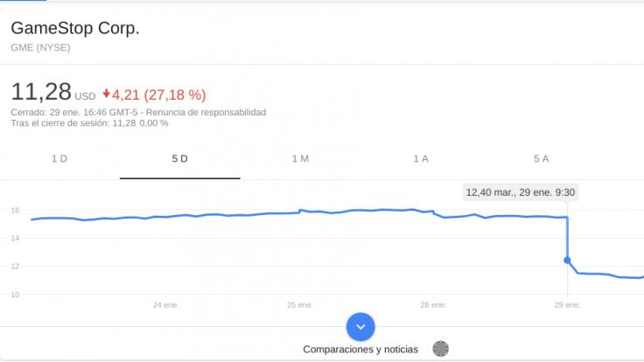The height and width of the screenshot is (362, 644).
Task: Expand the blue chevron down button
Action: point(360,327)
